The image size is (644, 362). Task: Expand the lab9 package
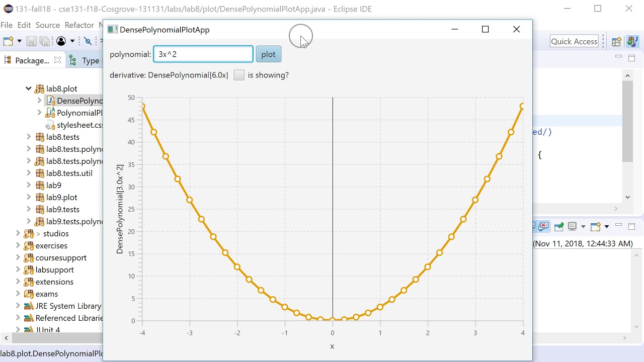click(29, 185)
